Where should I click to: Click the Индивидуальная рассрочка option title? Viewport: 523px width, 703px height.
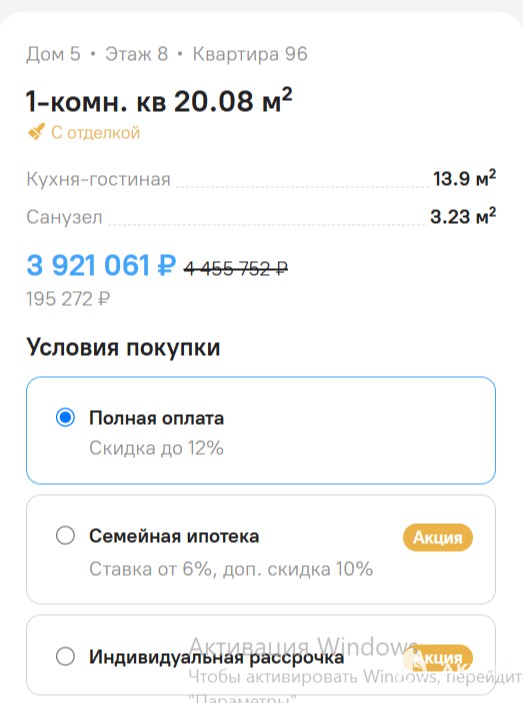(216, 657)
